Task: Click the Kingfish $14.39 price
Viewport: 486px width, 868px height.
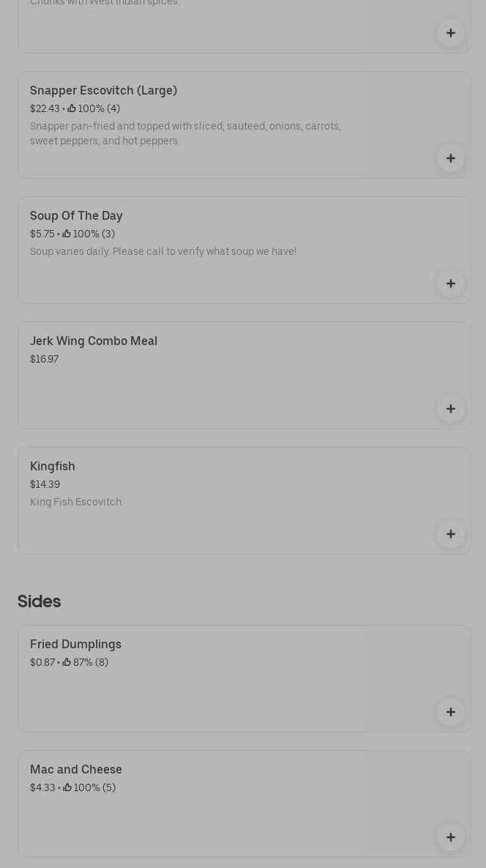Action: point(45,484)
